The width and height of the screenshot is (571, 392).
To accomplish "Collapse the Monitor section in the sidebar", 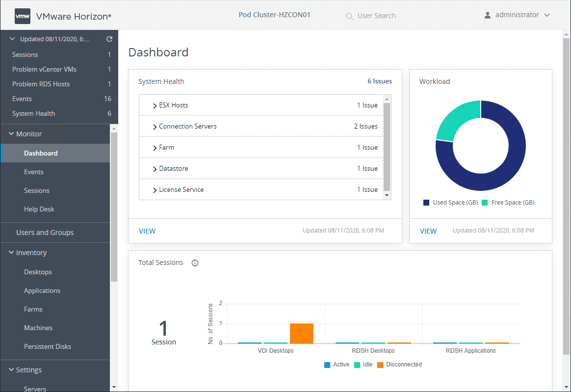I will click(11, 133).
